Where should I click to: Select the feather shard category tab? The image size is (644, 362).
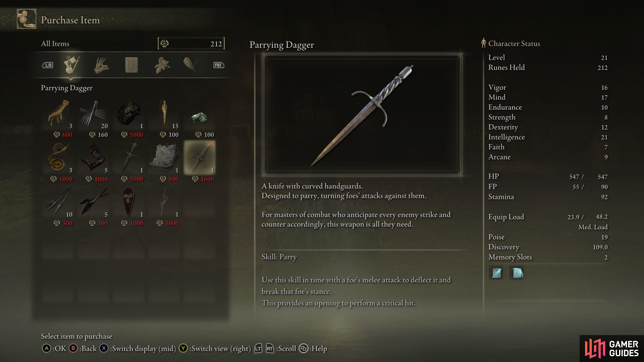point(190,64)
